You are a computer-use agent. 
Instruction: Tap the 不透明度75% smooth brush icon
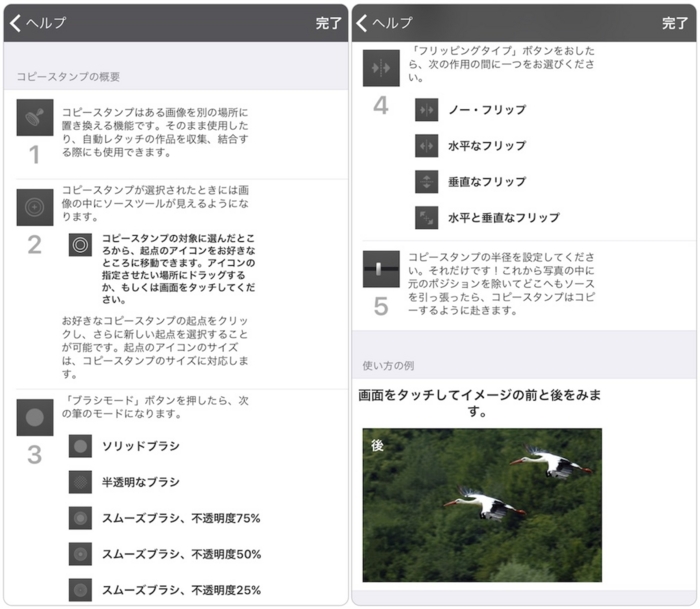point(80,518)
